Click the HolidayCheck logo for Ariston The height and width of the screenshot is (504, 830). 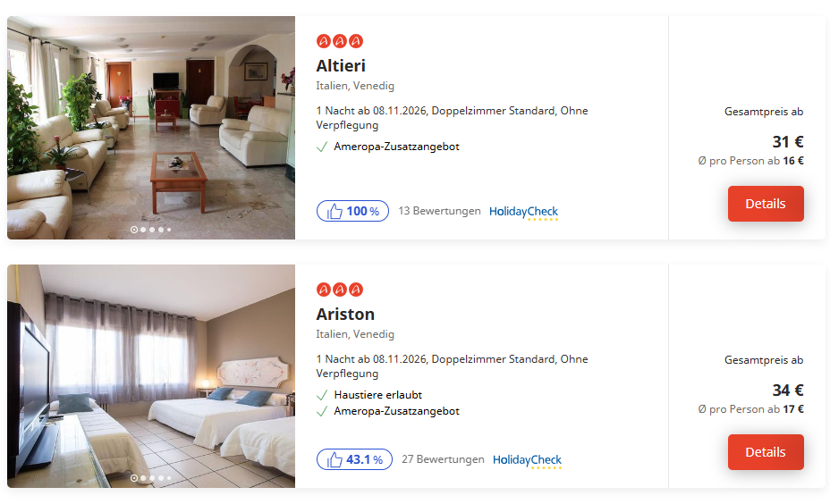pyautogui.click(x=527, y=460)
